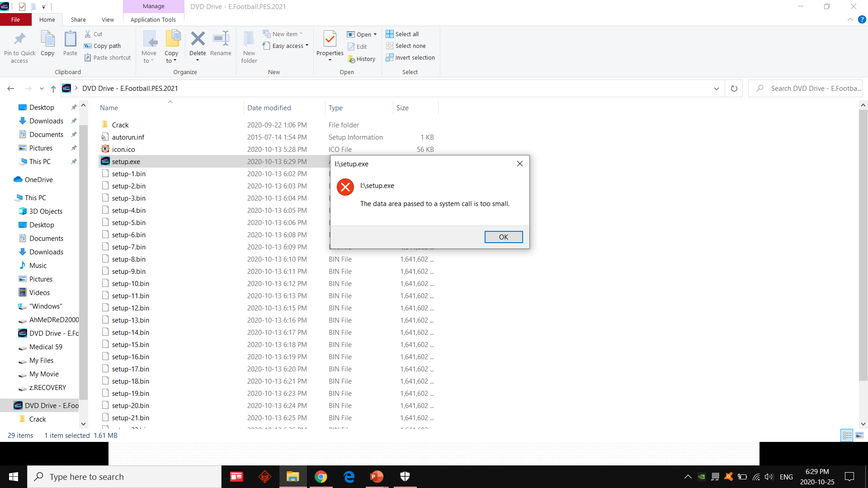Select Music in the navigation pane
Image resolution: width=868 pixels, height=488 pixels.
tap(38, 265)
